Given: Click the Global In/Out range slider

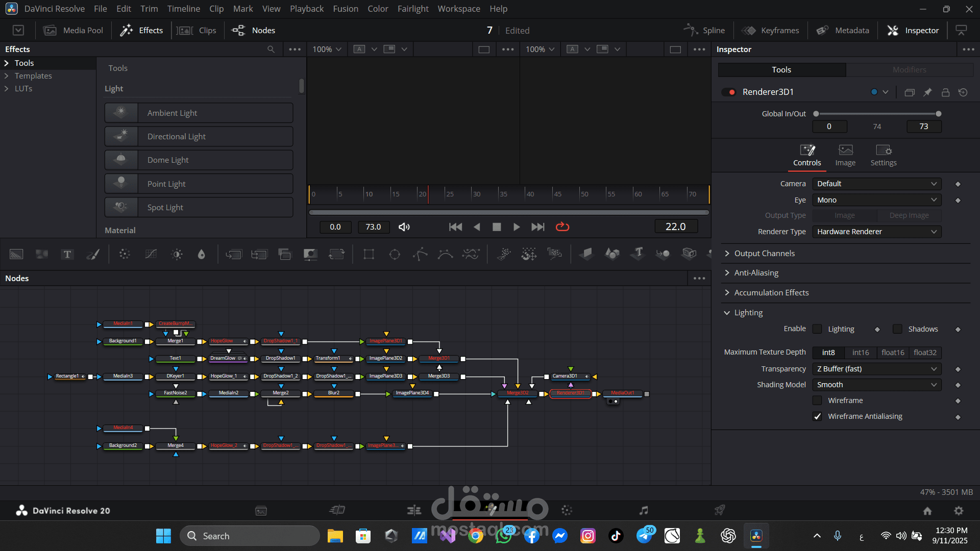Looking at the screenshot, I should pos(877,114).
